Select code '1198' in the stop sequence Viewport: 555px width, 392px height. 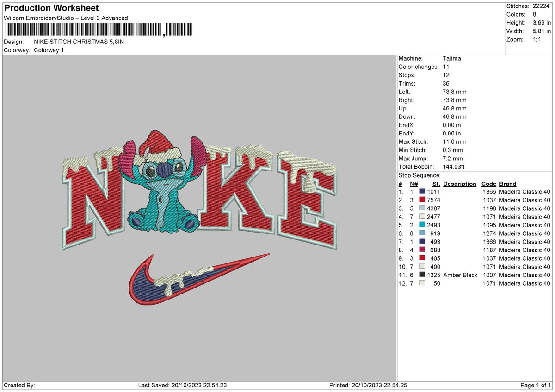[x=489, y=208]
